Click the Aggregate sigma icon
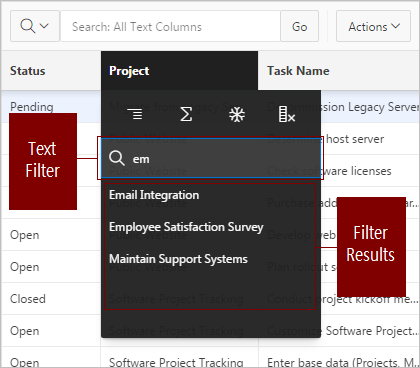 (x=186, y=114)
